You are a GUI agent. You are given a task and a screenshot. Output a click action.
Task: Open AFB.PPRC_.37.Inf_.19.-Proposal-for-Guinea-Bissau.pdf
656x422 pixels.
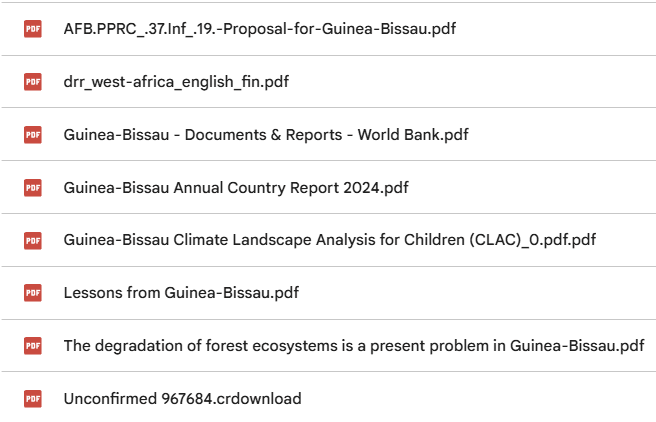click(259, 29)
